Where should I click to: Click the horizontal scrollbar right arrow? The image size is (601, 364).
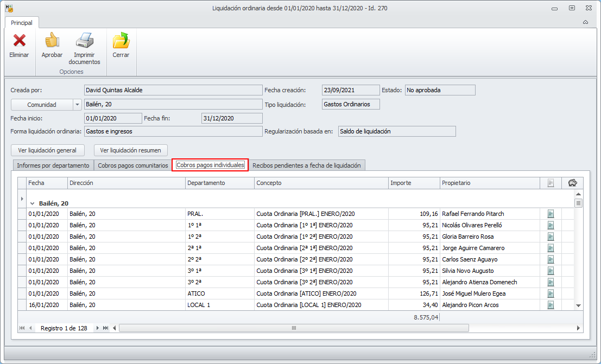(x=578, y=328)
